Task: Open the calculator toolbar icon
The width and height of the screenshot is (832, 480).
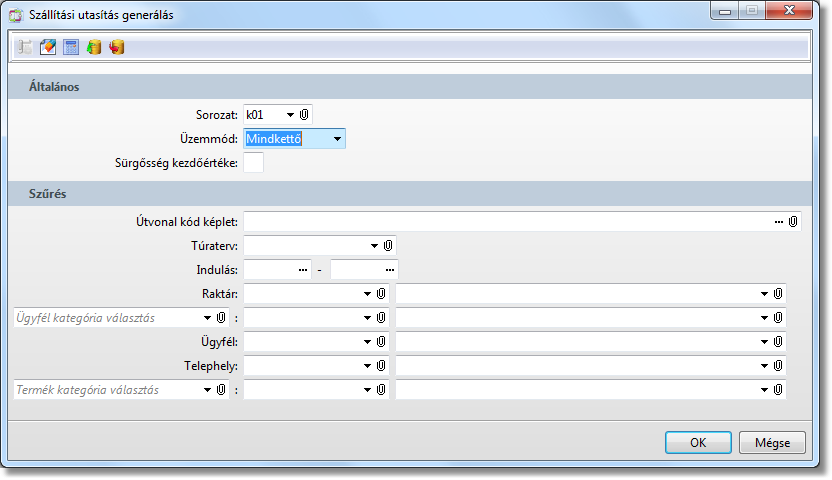Action: [x=71, y=47]
